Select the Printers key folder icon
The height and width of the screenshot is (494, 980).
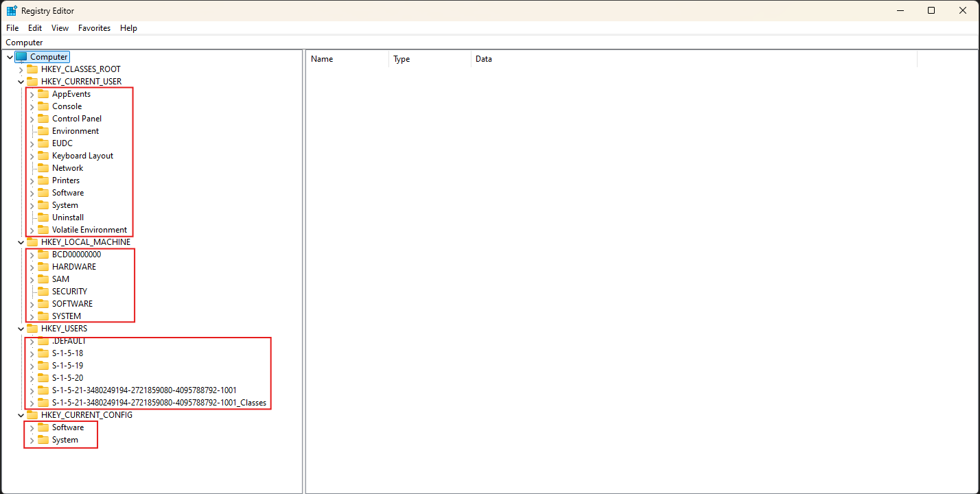point(43,180)
